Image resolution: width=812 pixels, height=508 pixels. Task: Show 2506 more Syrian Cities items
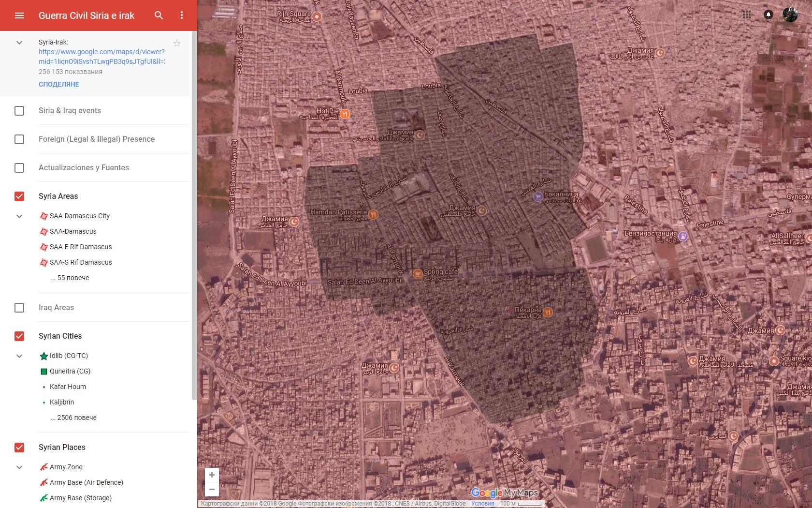pos(73,418)
